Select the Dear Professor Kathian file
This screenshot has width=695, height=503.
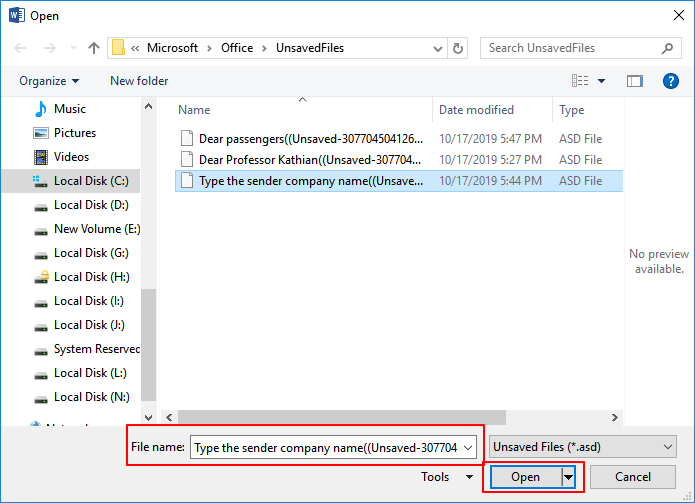pos(311,160)
